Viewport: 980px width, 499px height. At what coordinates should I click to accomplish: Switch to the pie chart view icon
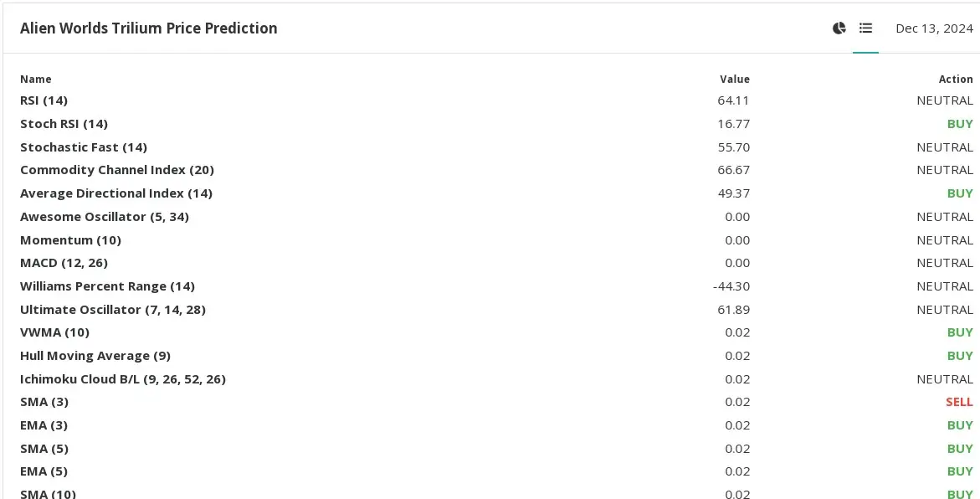[x=839, y=28]
